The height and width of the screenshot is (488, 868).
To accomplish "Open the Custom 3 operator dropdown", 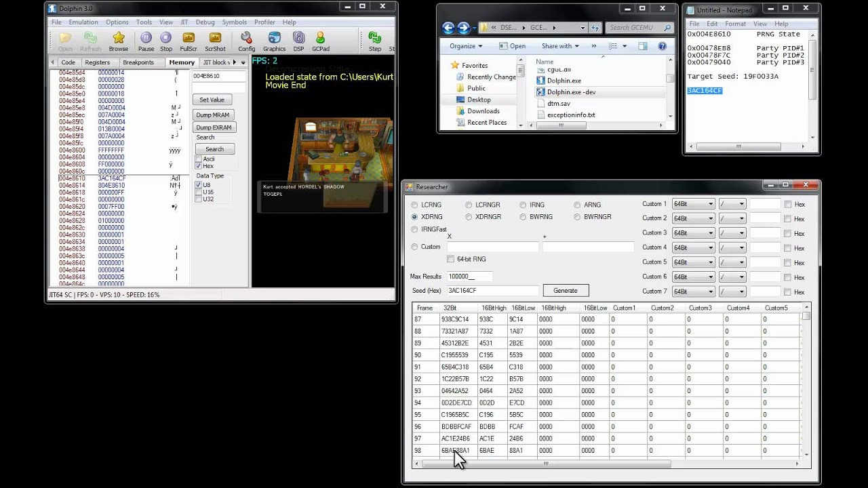I will [x=732, y=233].
